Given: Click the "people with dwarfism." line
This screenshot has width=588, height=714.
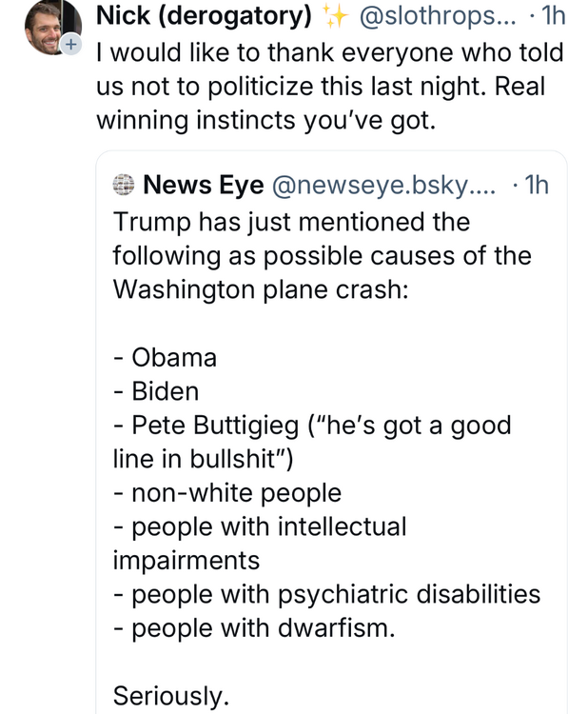Looking at the screenshot, I should (253, 628).
